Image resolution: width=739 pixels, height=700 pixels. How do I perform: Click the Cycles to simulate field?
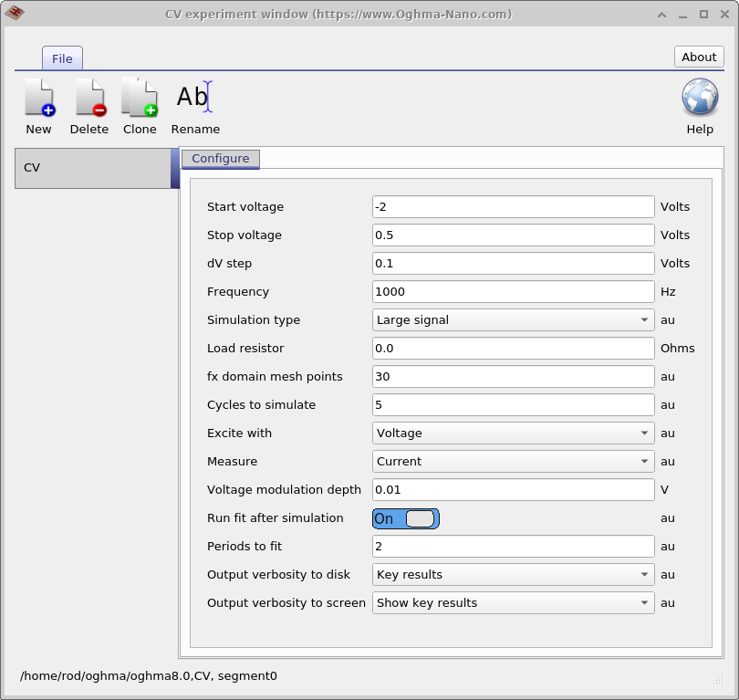[512, 404]
